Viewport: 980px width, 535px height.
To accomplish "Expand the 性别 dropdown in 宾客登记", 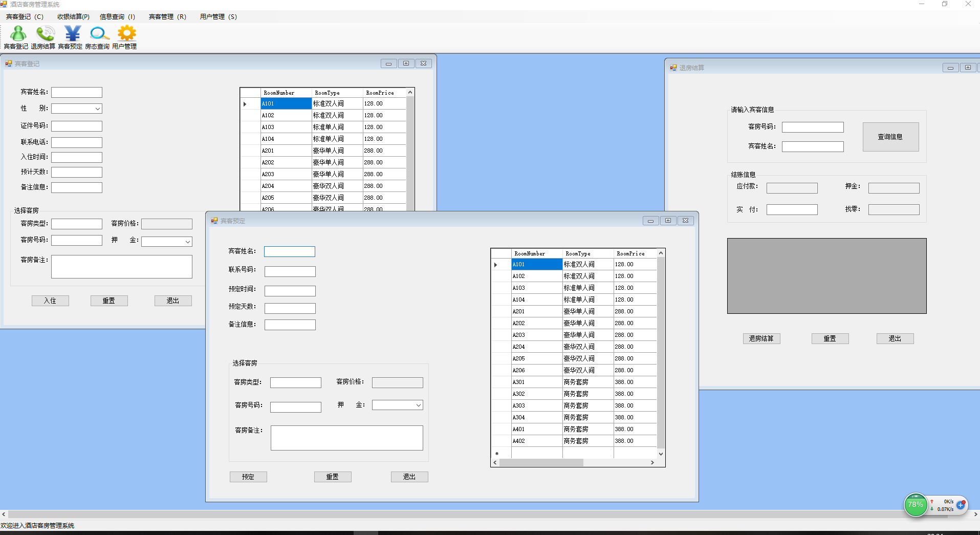I will 97,109.
